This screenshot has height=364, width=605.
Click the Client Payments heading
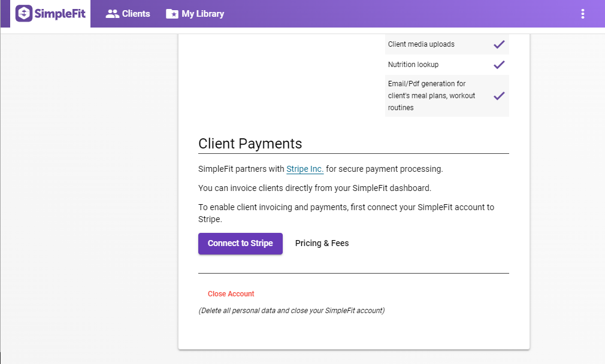tap(250, 144)
